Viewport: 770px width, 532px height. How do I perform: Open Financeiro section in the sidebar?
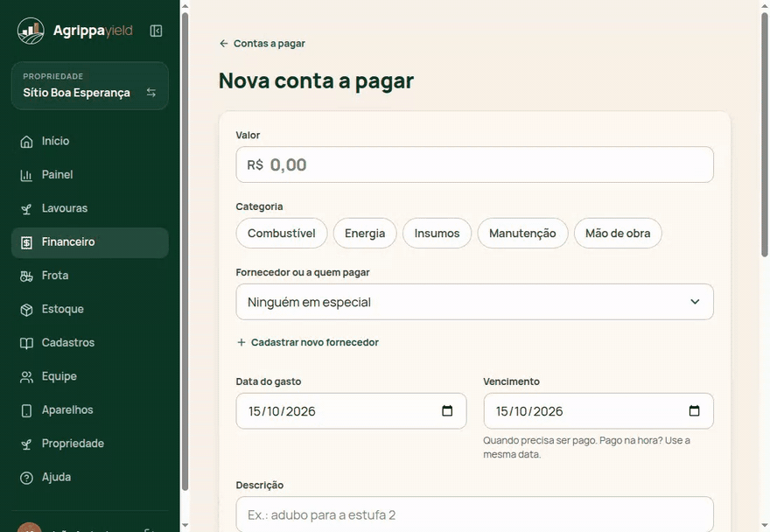coord(90,241)
